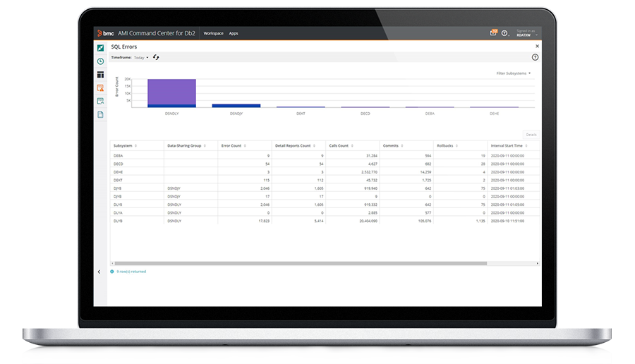Click the SQL Errors panel help icon
Image resolution: width=635 pixels, height=364 pixels.
[x=535, y=58]
